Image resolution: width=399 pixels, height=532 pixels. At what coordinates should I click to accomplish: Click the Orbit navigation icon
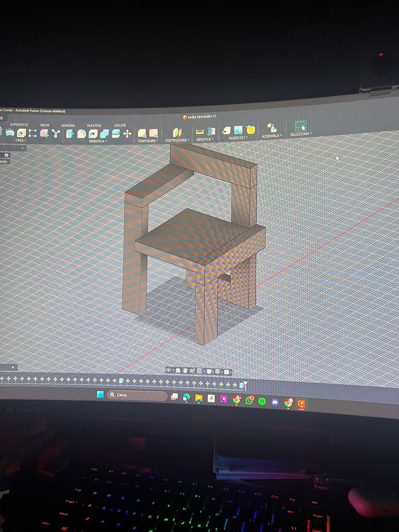[x=169, y=370]
